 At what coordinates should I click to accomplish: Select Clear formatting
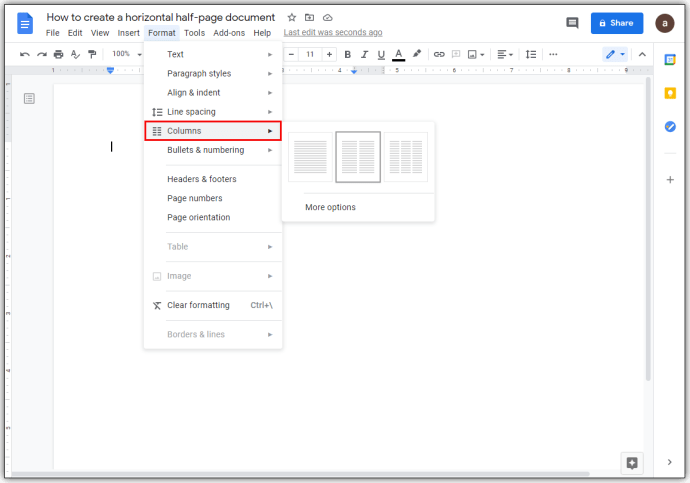point(213,305)
